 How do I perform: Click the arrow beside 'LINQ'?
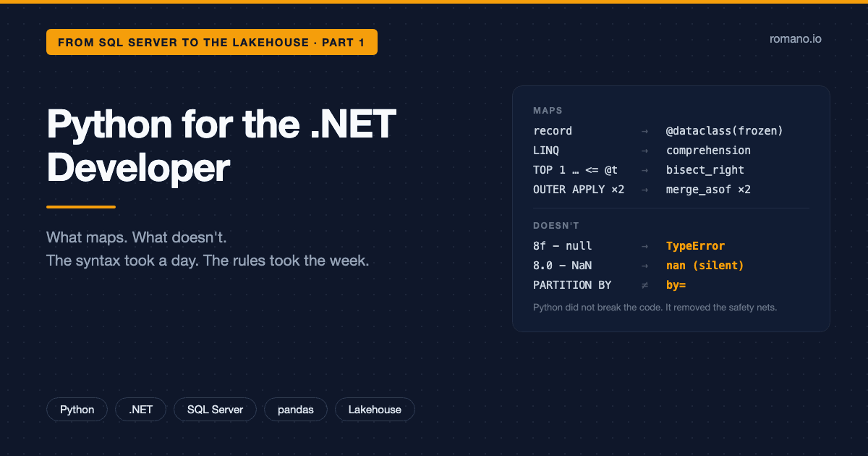click(644, 151)
